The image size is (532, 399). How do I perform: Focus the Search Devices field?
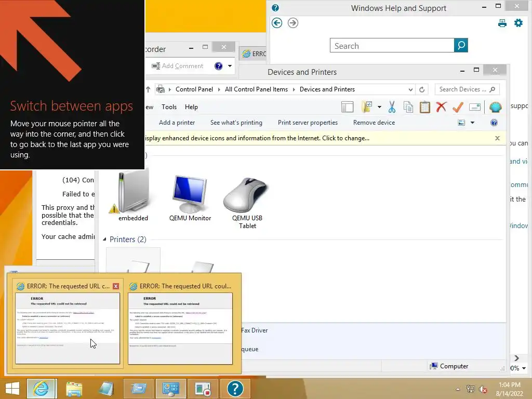[467, 89]
